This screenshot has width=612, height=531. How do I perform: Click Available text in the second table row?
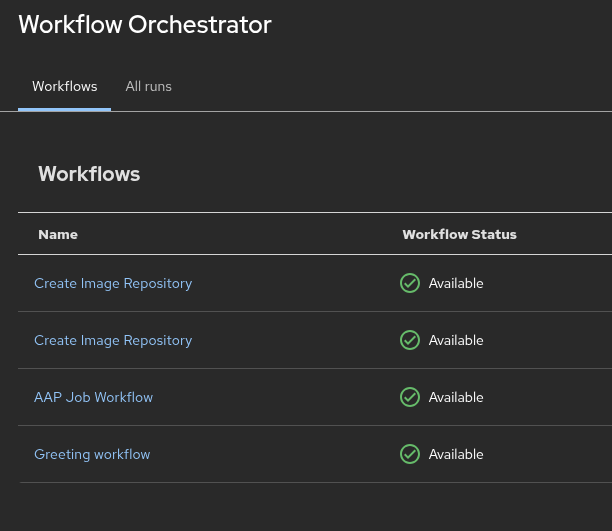[456, 340]
